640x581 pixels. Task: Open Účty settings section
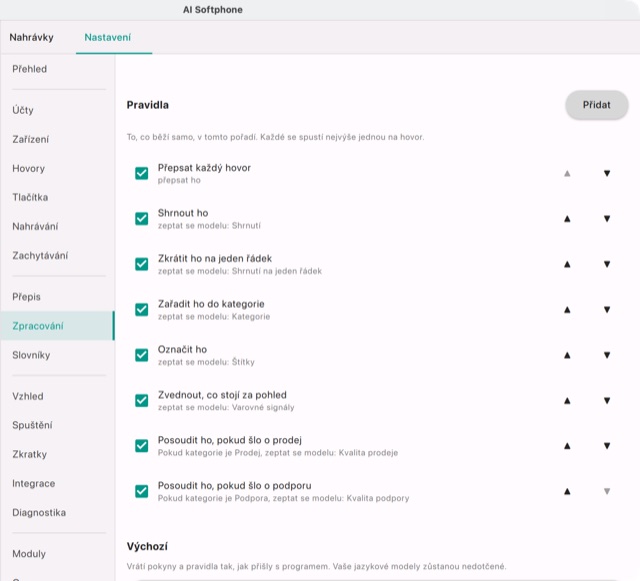pos(58,110)
